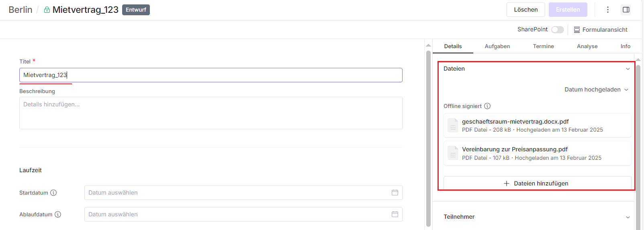
Task: Switch to the Aufgaben tab
Action: [497, 47]
